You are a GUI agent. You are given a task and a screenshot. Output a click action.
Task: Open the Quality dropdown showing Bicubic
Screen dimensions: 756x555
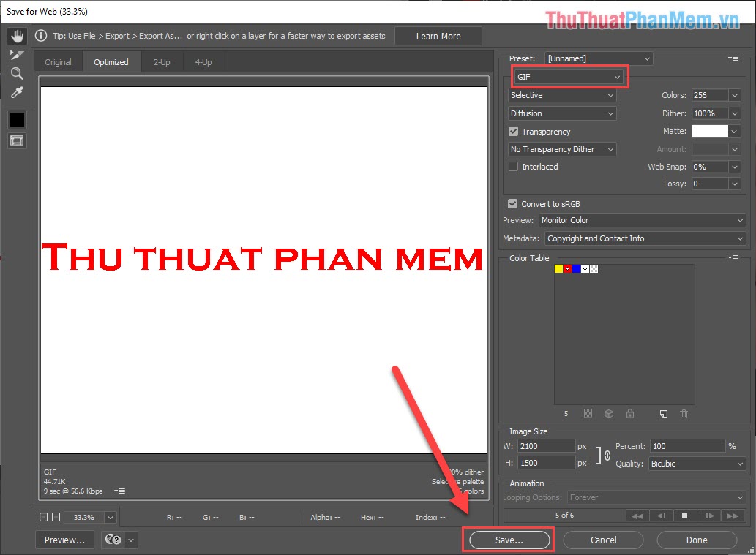pos(696,464)
